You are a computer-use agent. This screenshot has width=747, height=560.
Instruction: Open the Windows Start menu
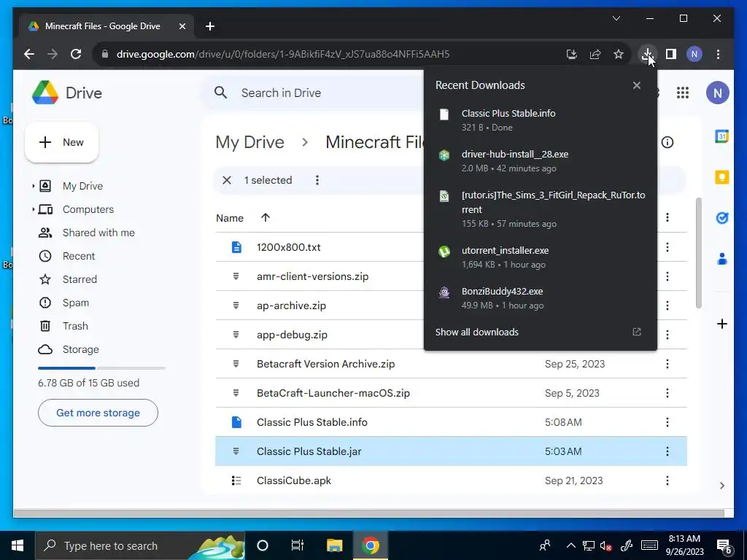tap(18, 545)
